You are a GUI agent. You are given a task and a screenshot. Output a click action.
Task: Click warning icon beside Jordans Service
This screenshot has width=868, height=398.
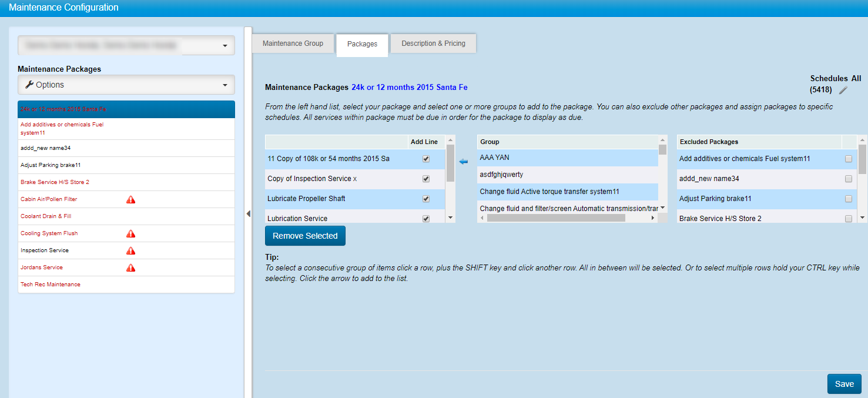[131, 268]
